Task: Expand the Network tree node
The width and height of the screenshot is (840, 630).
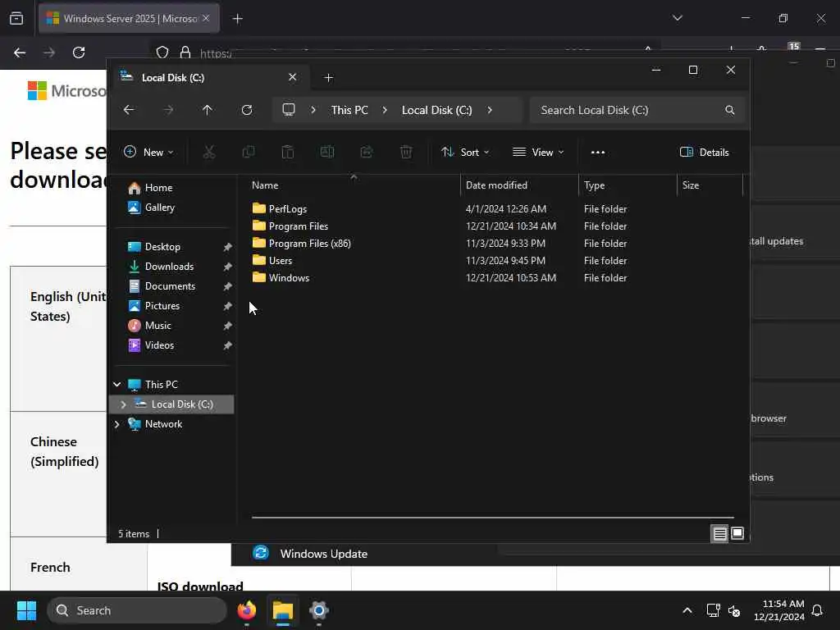Action: pos(116,424)
